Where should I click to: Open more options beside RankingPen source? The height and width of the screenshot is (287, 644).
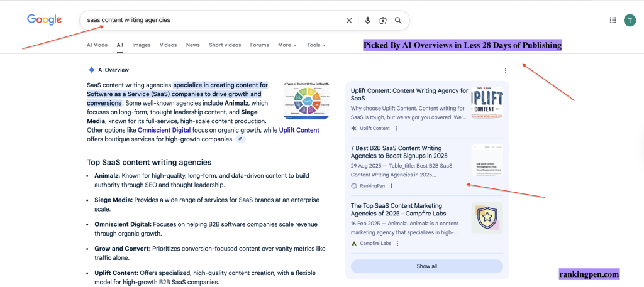click(x=392, y=186)
